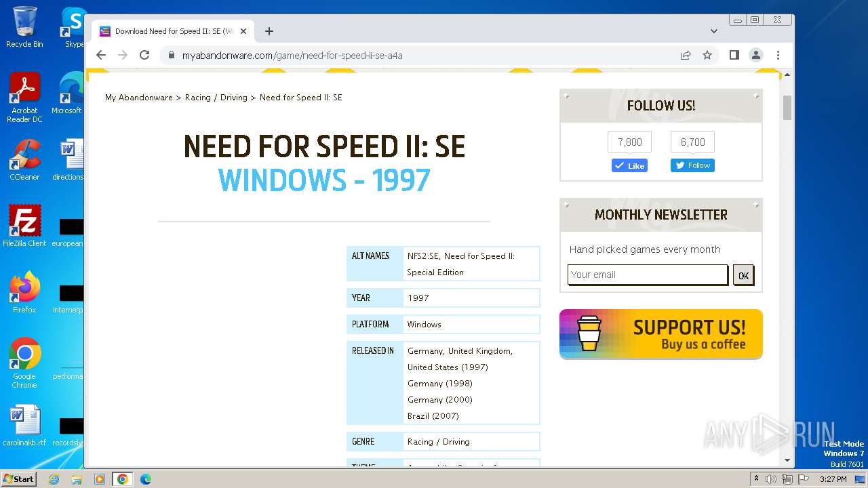Open FileZilla Client desktop shortcut
This screenshot has width=868, height=488.
tap(24, 226)
